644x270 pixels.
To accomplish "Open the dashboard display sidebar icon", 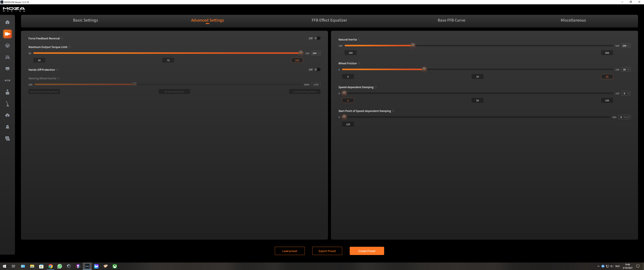I will pos(7,69).
